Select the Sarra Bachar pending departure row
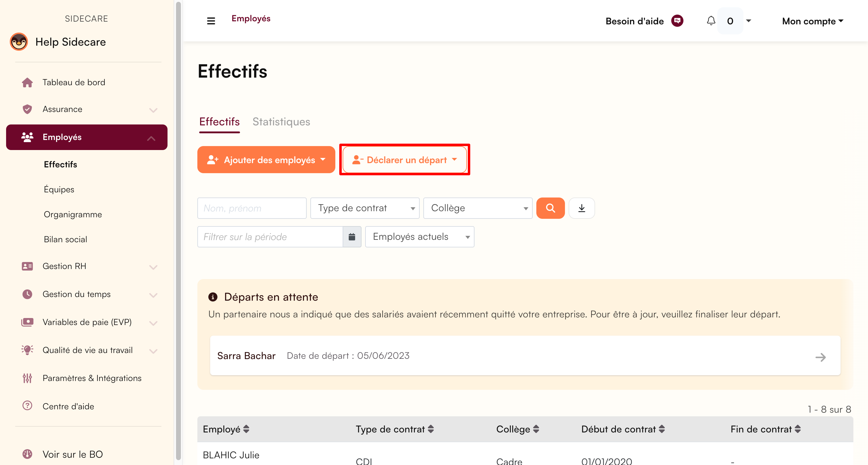This screenshot has height=465, width=868. 525,355
